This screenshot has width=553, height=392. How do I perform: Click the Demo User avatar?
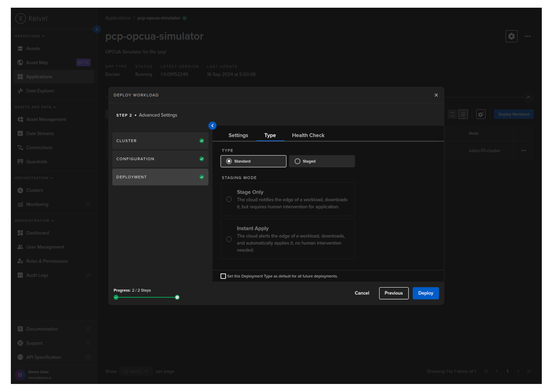coord(20,374)
